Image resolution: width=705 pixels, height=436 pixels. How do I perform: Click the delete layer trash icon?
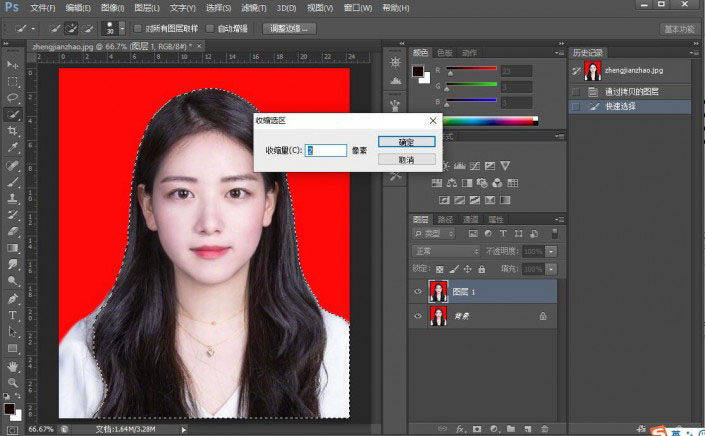coord(547,428)
